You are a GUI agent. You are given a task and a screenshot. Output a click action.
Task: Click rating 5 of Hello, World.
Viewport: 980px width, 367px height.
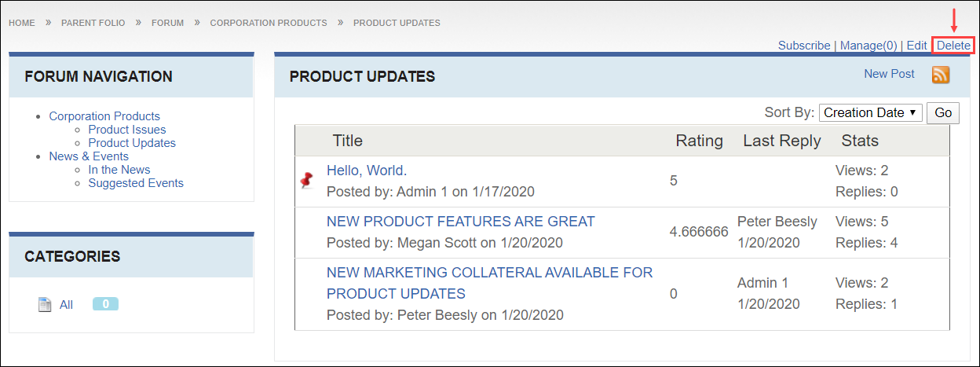674,181
